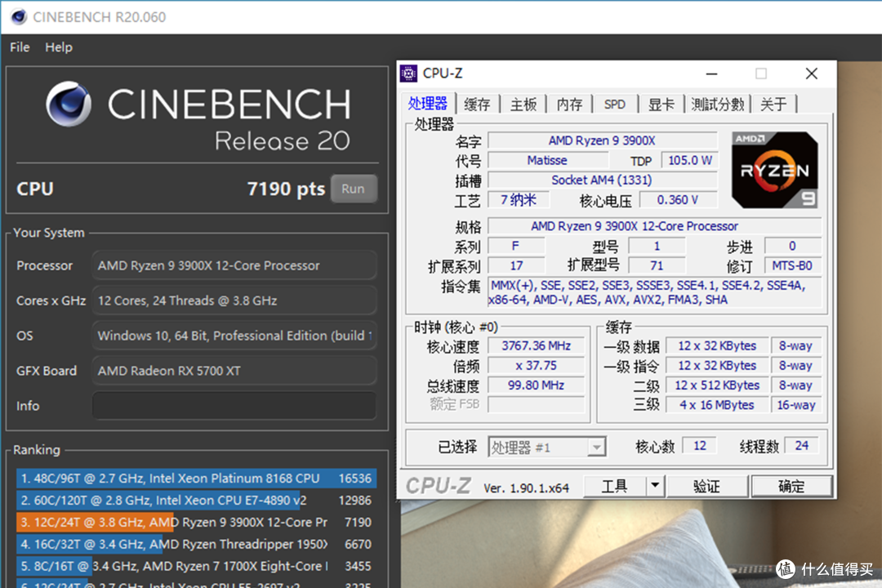Select ranking entry Ryzen Threadripper 1950X

click(196, 544)
